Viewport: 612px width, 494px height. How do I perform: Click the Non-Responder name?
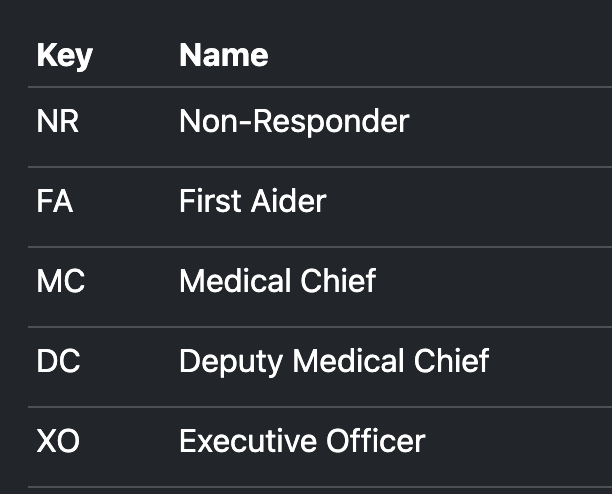click(x=294, y=122)
